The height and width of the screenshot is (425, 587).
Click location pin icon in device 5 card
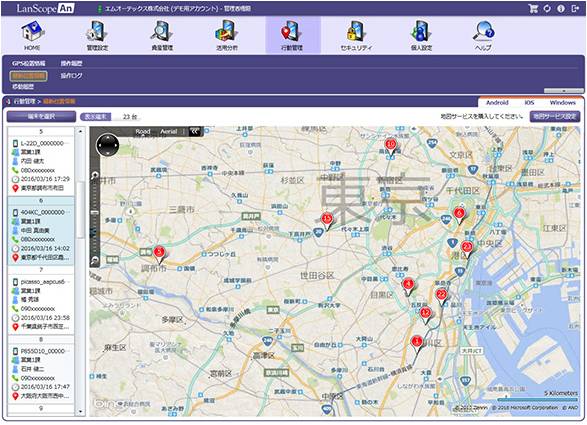coord(15,188)
